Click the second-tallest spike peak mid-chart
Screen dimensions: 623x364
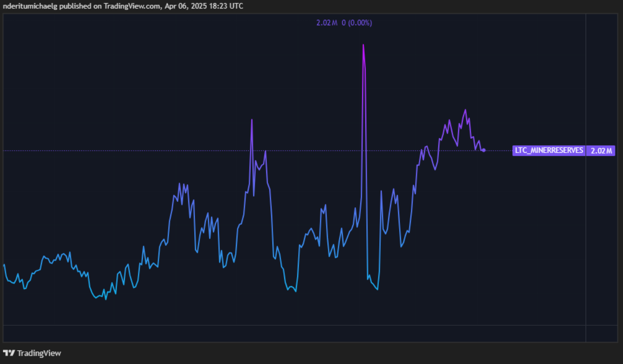pos(252,119)
